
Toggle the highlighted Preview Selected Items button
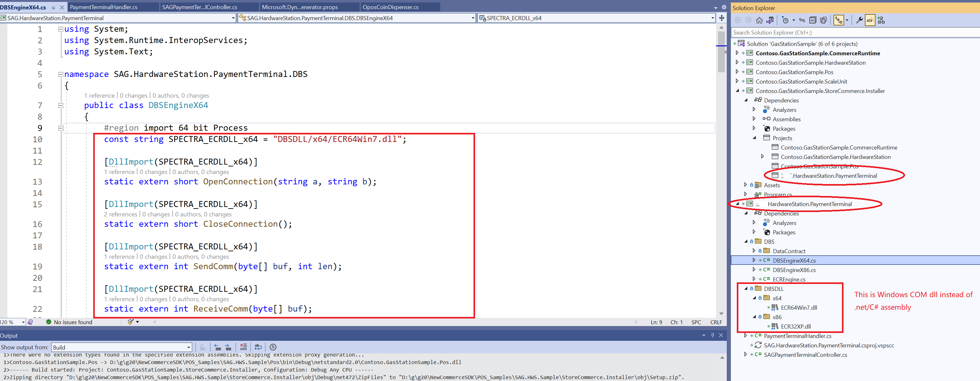[x=870, y=20]
